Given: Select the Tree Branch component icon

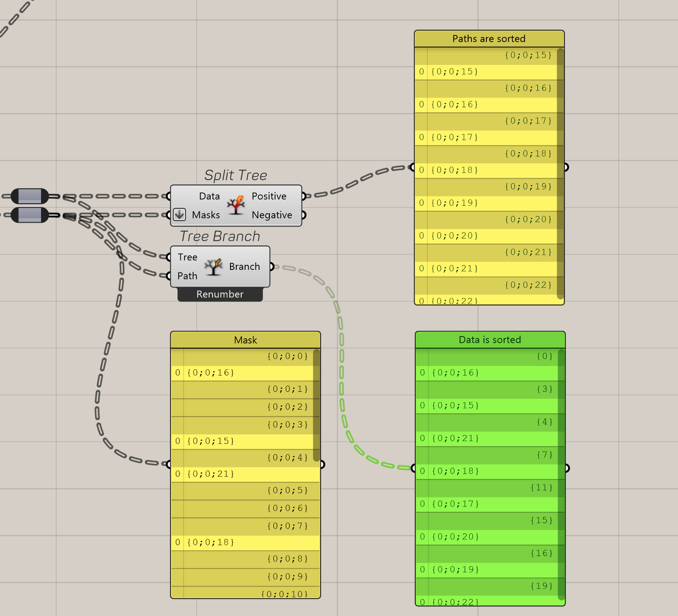Looking at the screenshot, I should point(213,266).
